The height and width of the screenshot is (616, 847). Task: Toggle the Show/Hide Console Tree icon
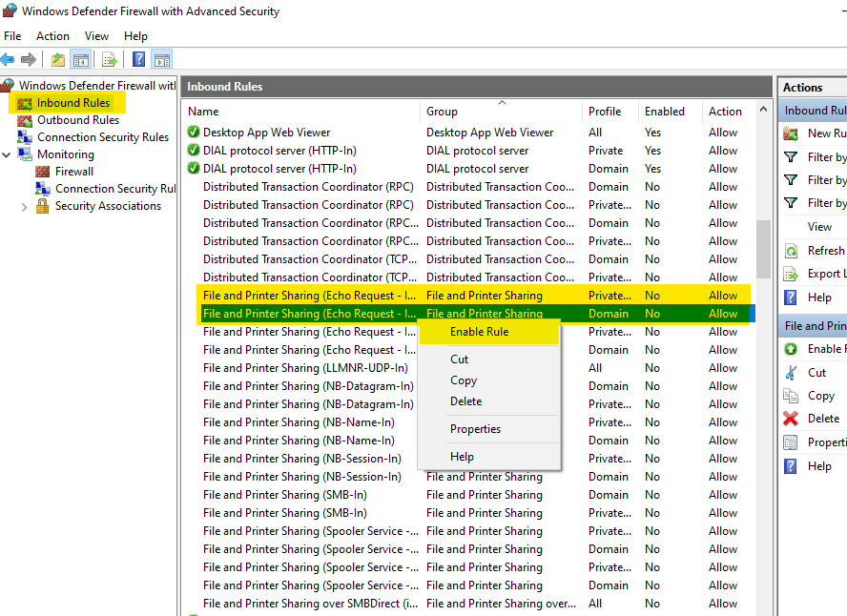81,59
